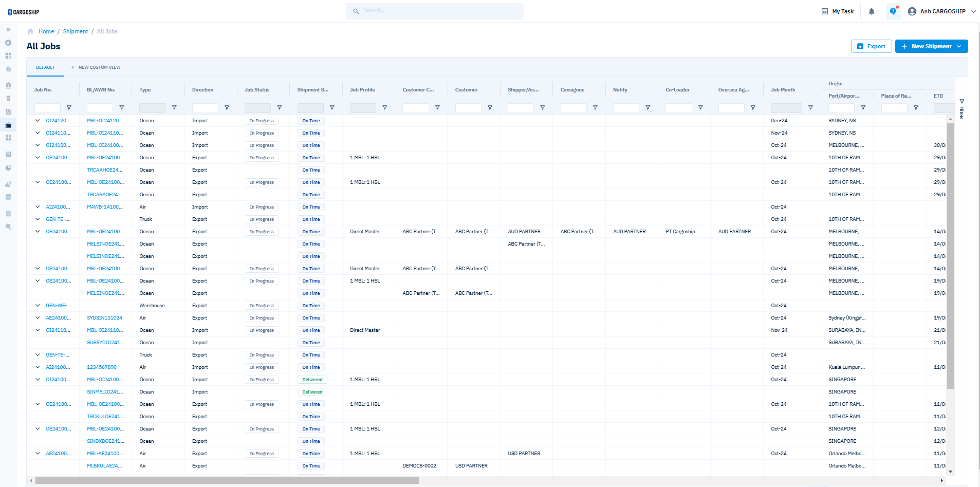Click the notification bell icon
The height and width of the screenshot is (487, 980).
click(872, 11)
